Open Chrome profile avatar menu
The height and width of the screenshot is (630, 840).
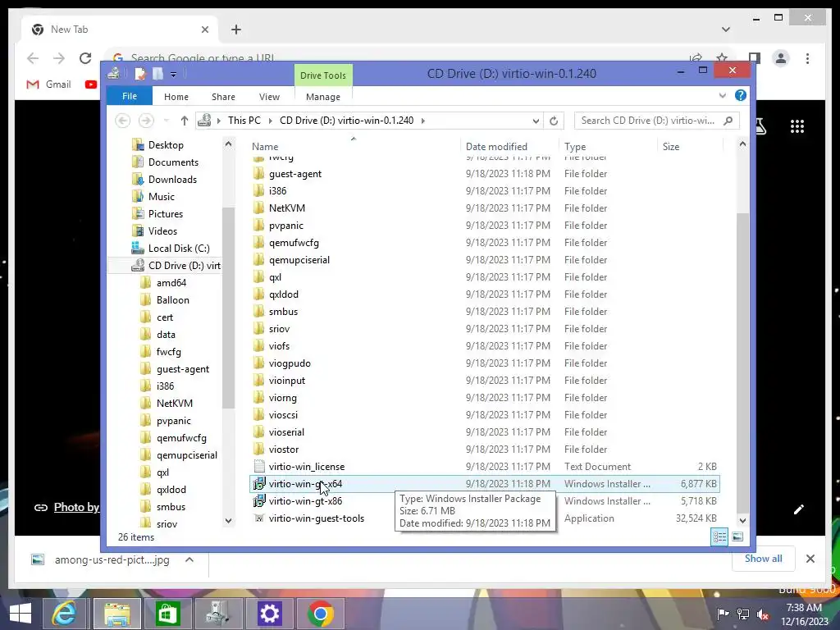click(x=781, y=58)
